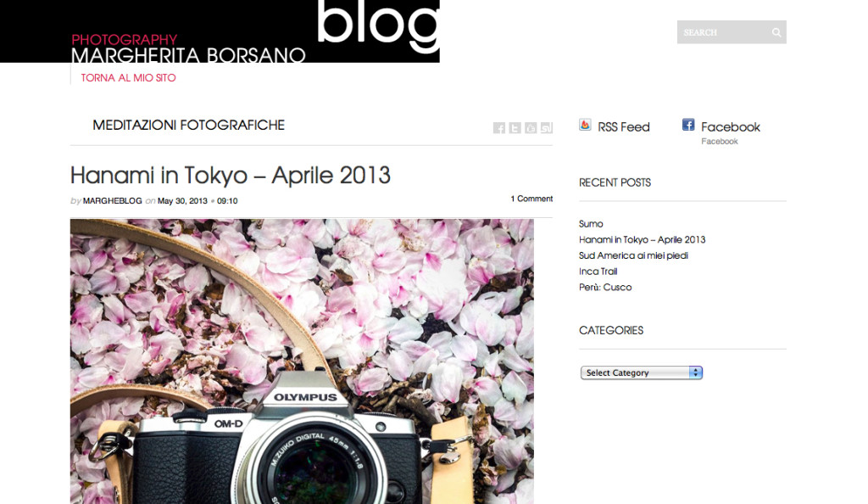Click the blue Facebook logo icon

point(688,125)
